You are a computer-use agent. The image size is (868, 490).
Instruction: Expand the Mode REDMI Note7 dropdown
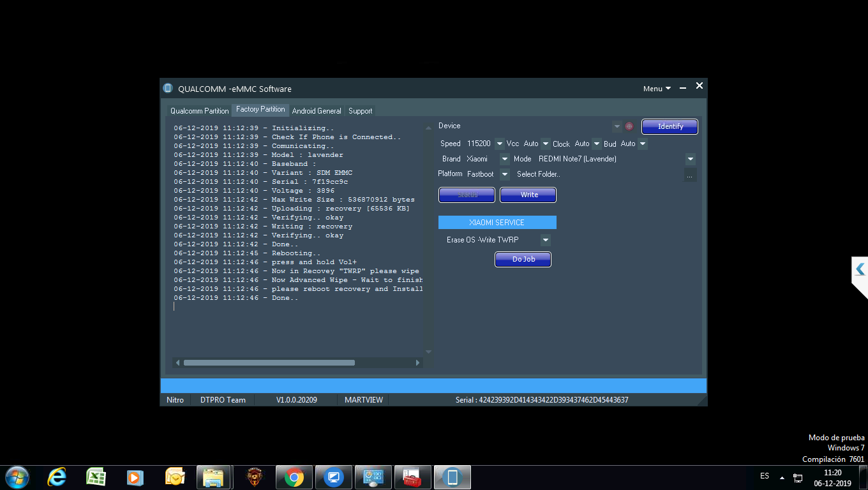[x=690, y=159]
